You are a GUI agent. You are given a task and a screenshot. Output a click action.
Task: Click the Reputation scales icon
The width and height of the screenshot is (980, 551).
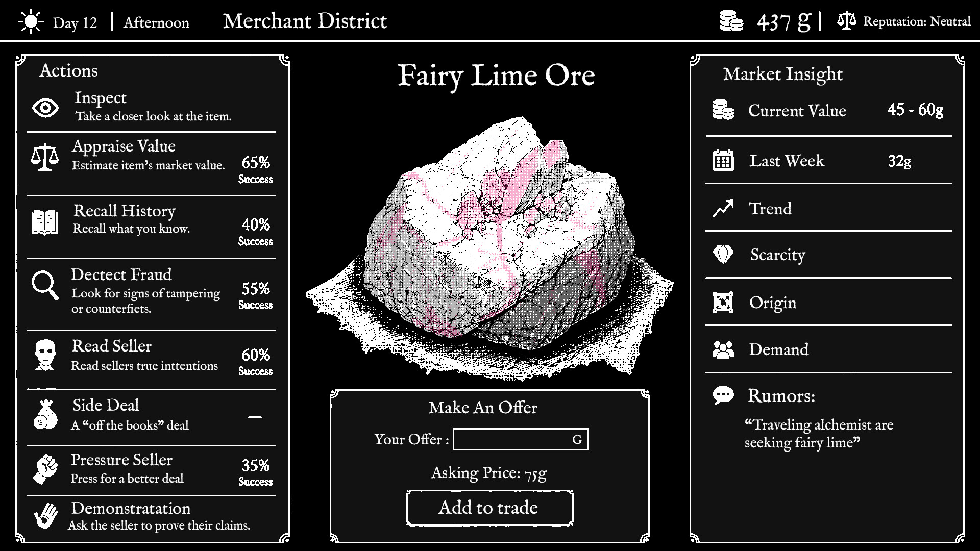[846, 21]
